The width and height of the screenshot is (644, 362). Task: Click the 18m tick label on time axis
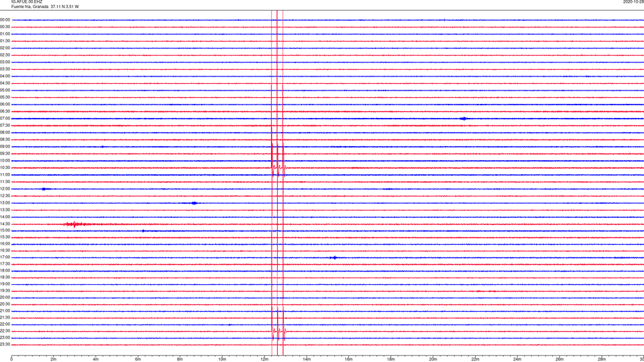(391, 359)
